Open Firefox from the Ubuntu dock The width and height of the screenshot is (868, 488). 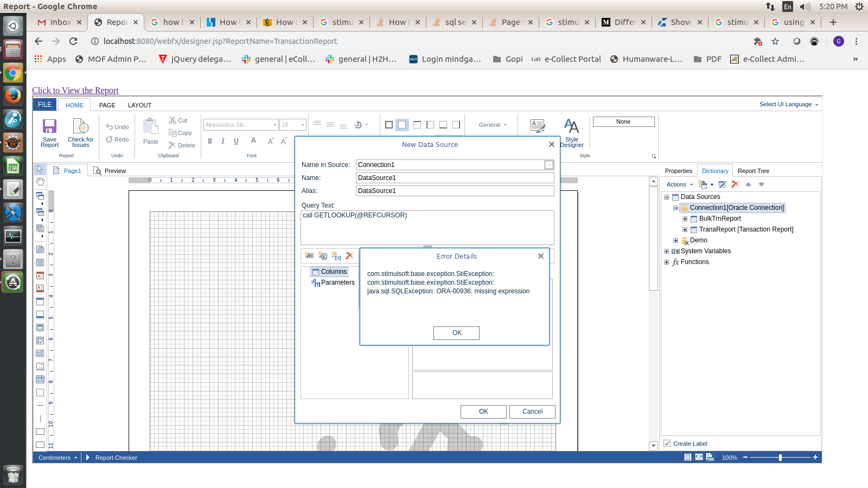[x=13, y=96]
